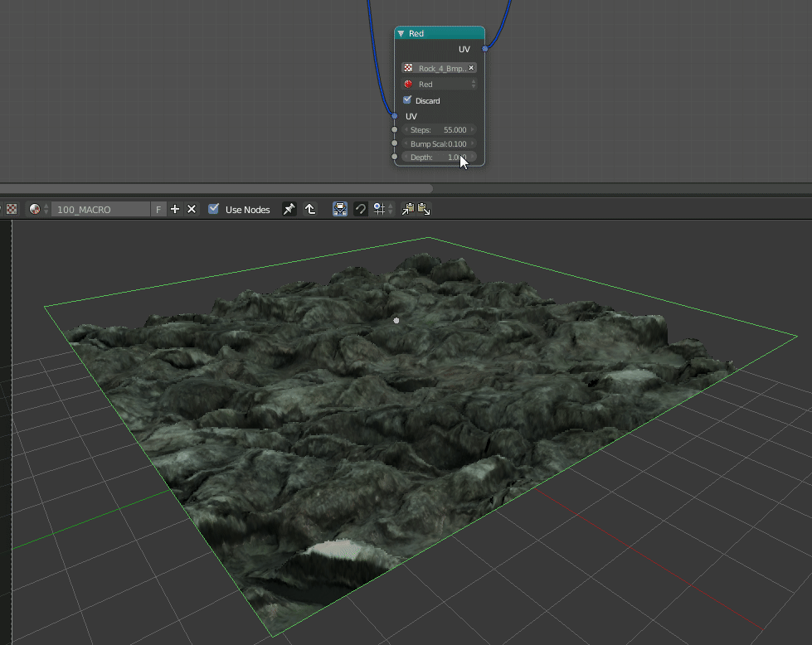
Task: Collapse the Red node with triangle
Action: (x=401, y=34)
